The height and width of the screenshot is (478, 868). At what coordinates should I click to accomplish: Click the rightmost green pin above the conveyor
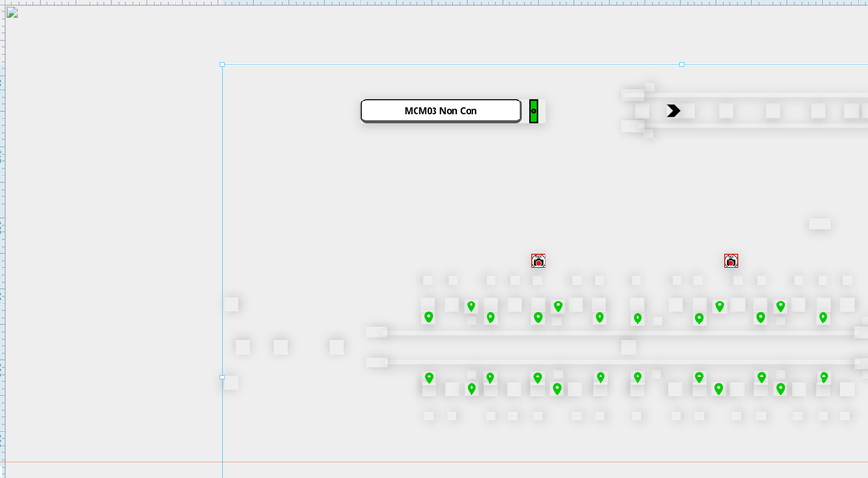click(823, 317)
